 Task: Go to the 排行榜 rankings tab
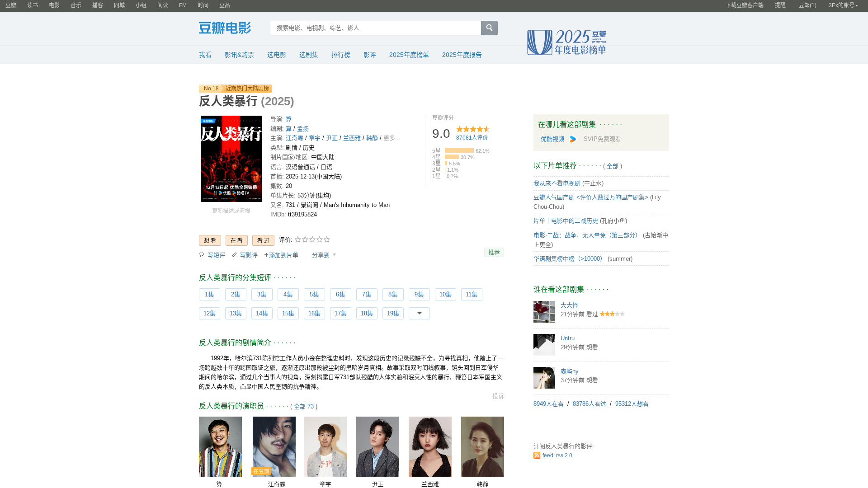[x=341, y=55]
